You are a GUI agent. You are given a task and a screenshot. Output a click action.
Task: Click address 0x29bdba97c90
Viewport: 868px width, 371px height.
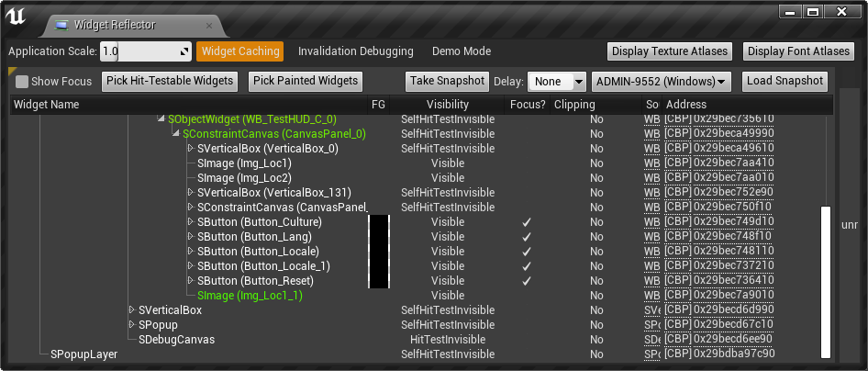point(734,354)
